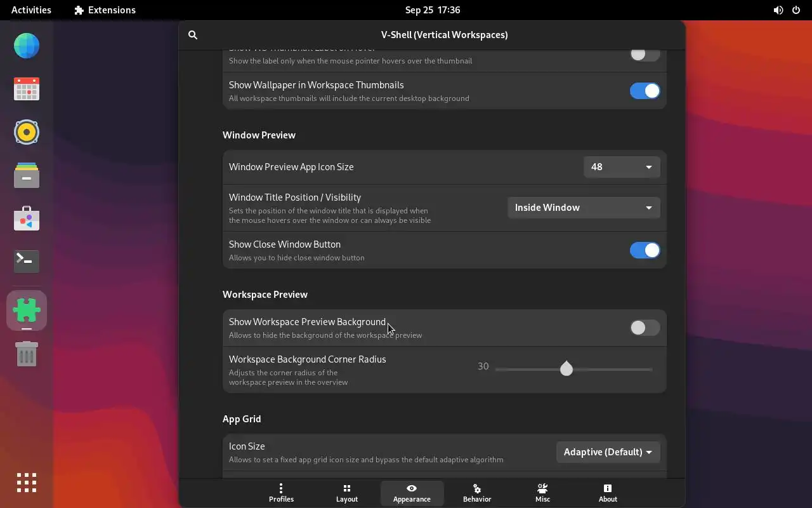Open the Trash from the dock
Image resolution: width=812 pixels, height=508 pixels.
27,354
